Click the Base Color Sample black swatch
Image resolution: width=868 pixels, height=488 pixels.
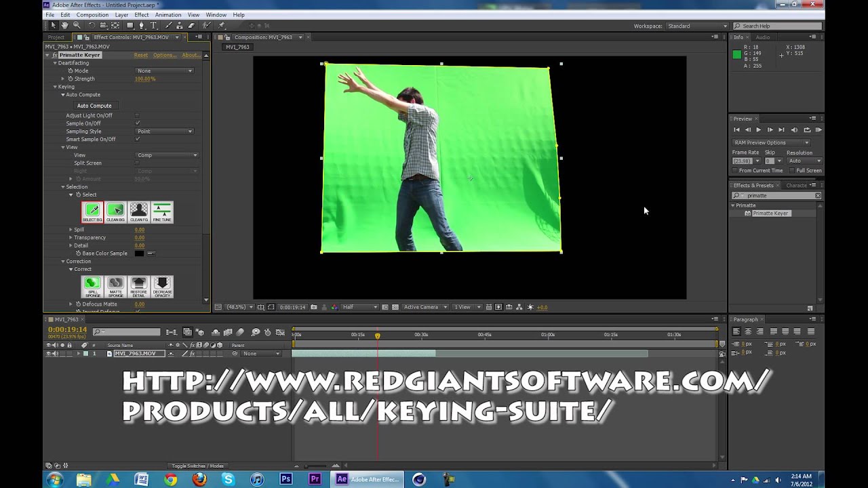click(139, 253)
